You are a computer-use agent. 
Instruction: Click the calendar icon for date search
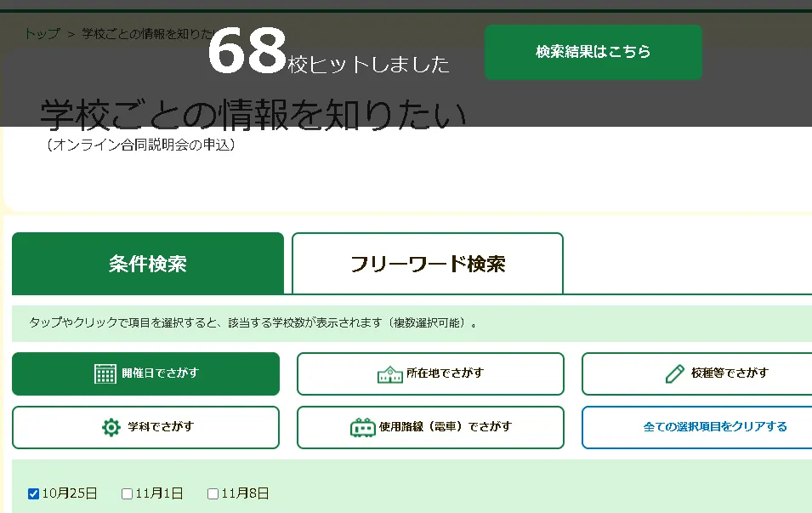coord(105,373)
